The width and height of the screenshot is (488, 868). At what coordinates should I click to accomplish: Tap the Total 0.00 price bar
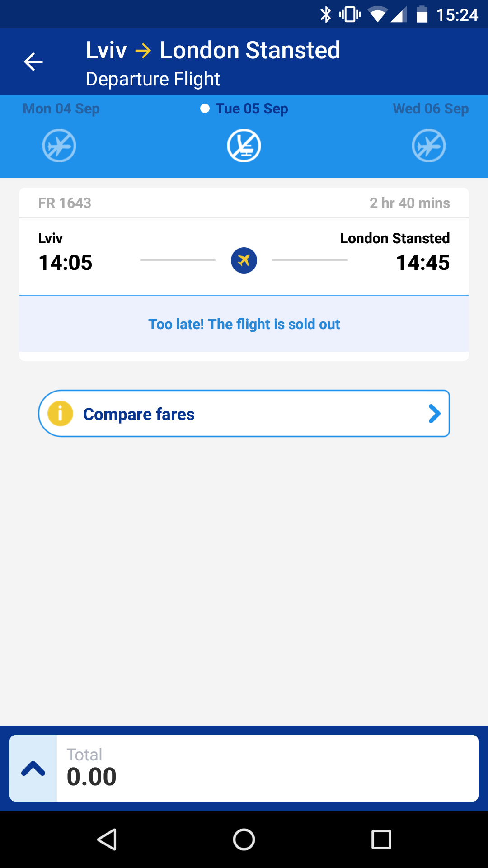[x=267, y=769]
